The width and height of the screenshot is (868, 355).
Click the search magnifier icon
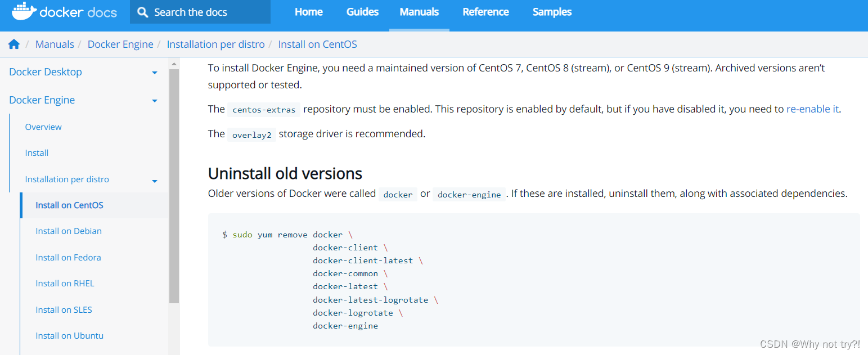pos(143,12)
